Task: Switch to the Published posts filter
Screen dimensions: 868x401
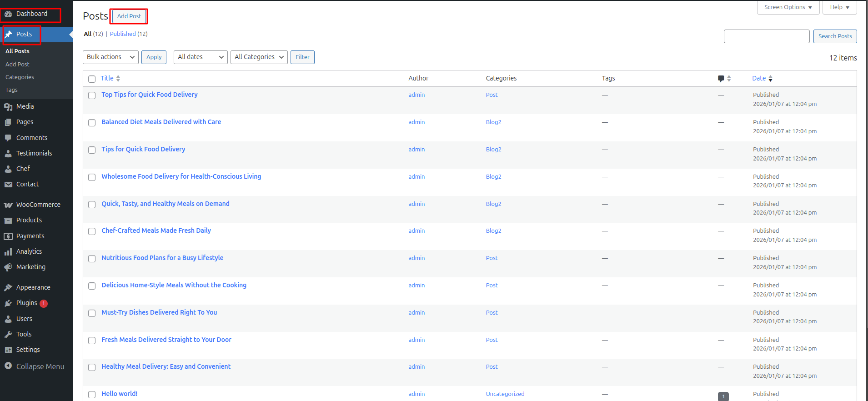Action: (123, 34)
